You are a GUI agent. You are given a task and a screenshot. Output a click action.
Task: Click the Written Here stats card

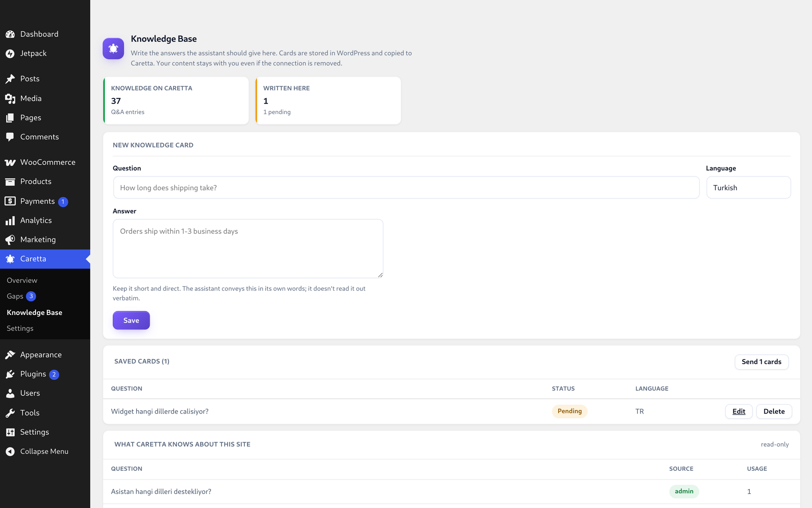(x=328, y=100)
